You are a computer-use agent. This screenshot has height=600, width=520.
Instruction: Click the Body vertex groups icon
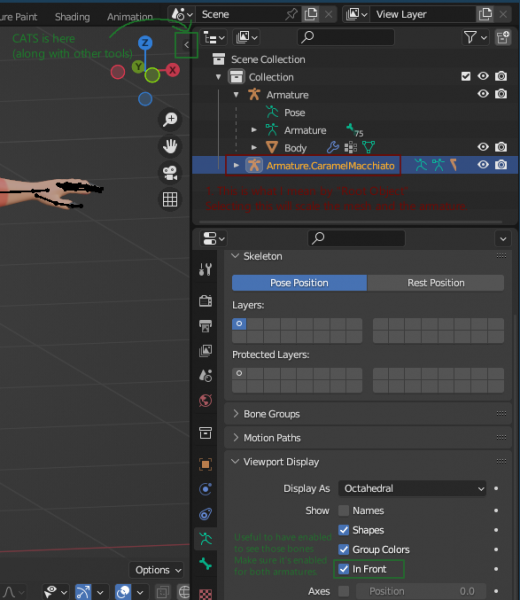coord(350,147)
